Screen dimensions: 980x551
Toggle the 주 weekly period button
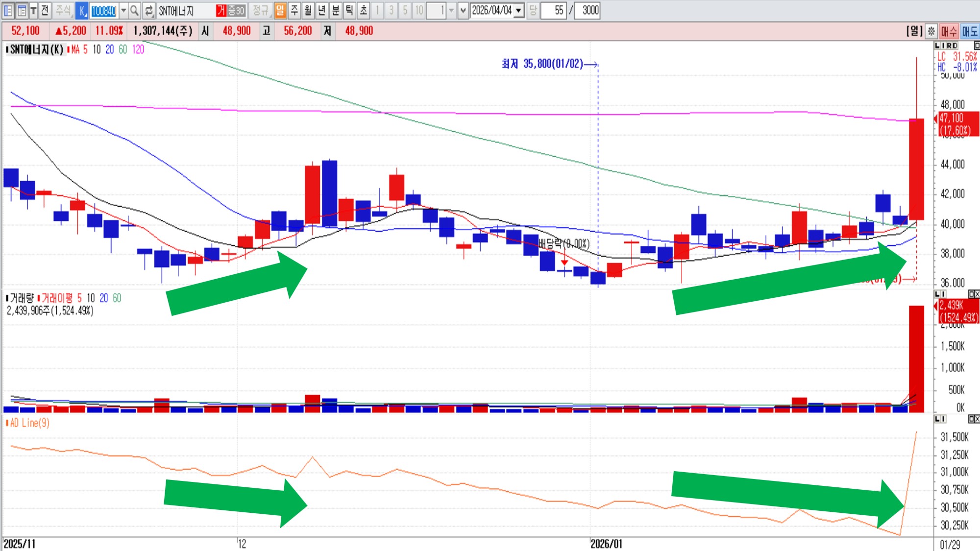pos(294,10)
